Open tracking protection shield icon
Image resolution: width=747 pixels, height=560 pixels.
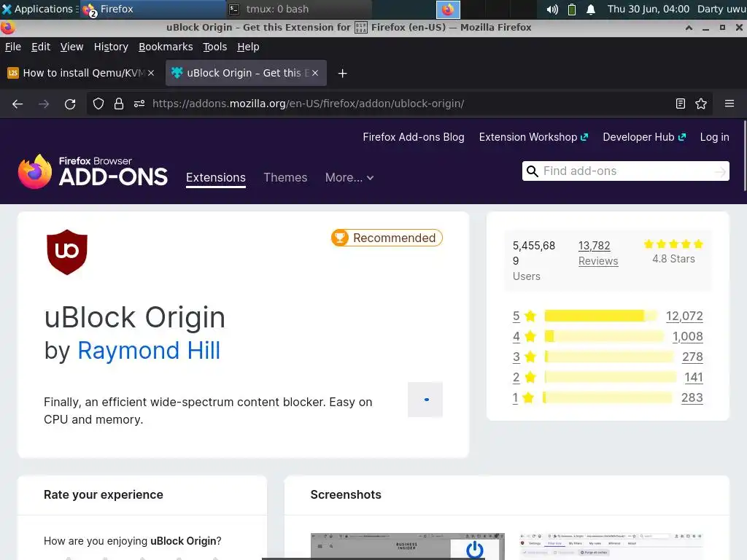coord(98,104)
